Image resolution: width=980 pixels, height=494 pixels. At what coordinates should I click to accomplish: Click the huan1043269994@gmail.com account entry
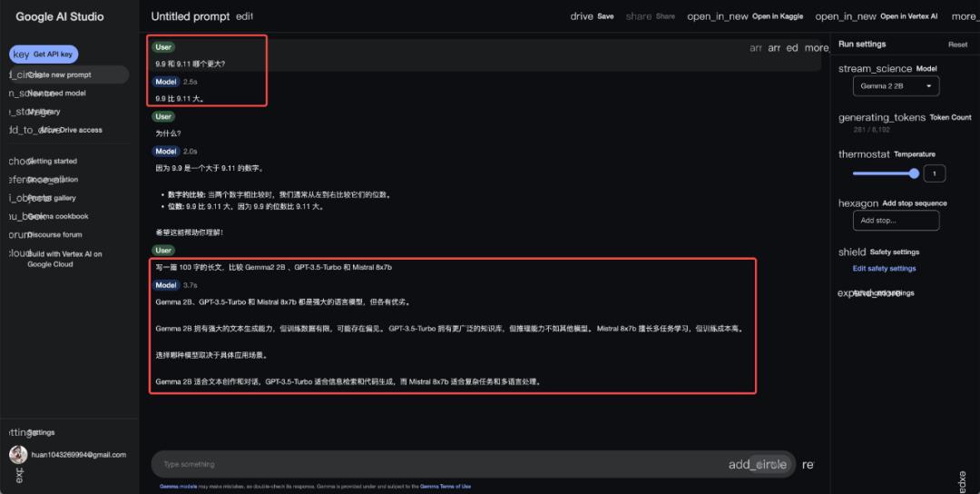tap(79, 455)
